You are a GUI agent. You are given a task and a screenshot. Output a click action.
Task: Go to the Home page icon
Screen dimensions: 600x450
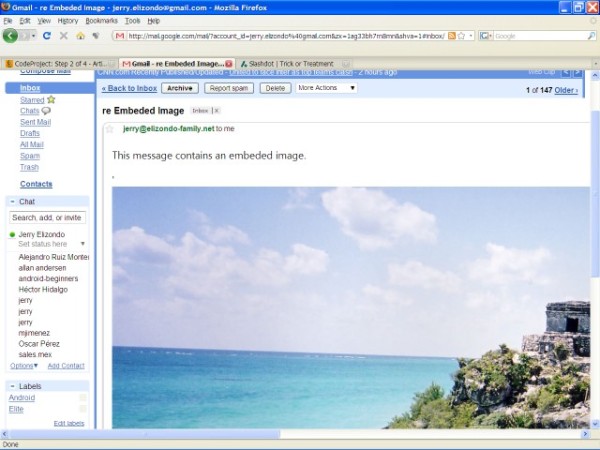pos(80,36)
